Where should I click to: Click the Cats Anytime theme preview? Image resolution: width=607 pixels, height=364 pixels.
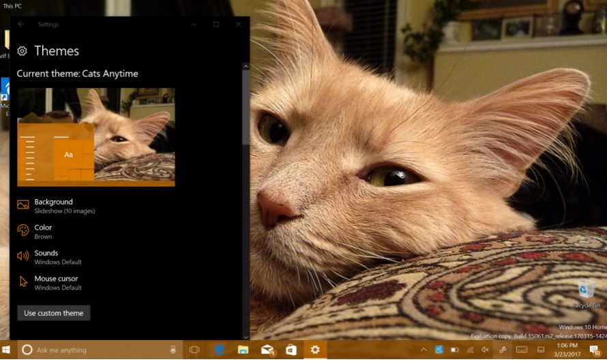pos(96,136)
